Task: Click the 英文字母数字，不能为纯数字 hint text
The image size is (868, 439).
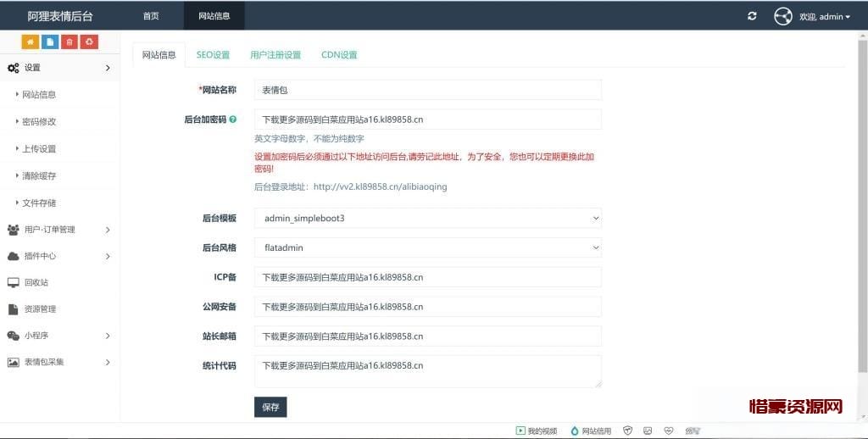Action: [x=309, y=139]
